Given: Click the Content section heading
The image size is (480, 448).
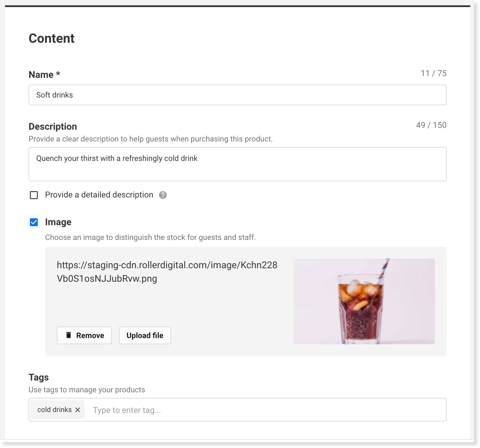Looking at the screenshot, I should coord(52,38).
